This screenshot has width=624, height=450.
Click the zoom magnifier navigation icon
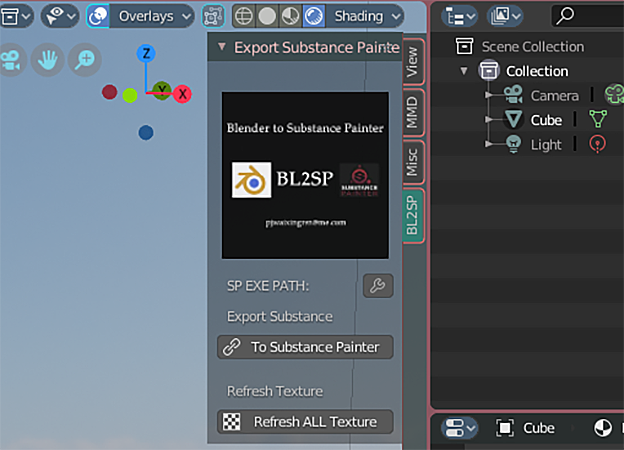[83, 60]
